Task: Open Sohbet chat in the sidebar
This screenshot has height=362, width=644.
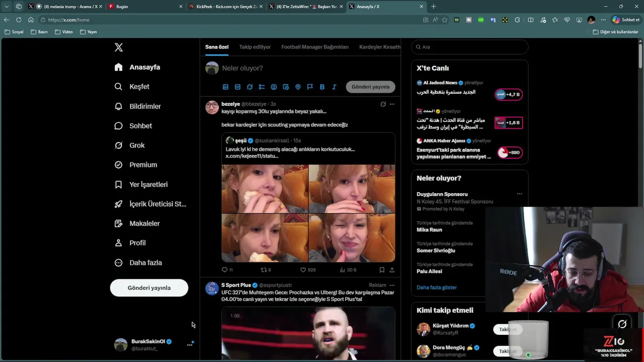Action: tap(133, 126)
